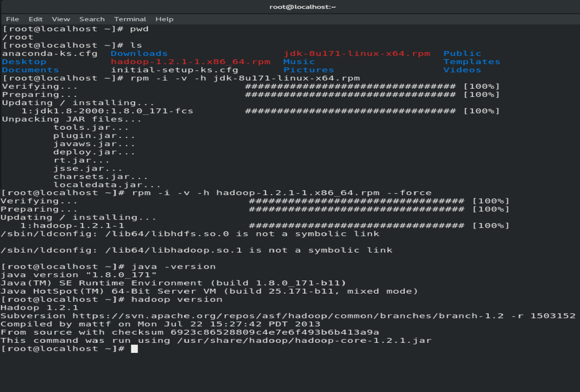
Task: Click the 'Videos' directory name
Action: coord(462,70)
